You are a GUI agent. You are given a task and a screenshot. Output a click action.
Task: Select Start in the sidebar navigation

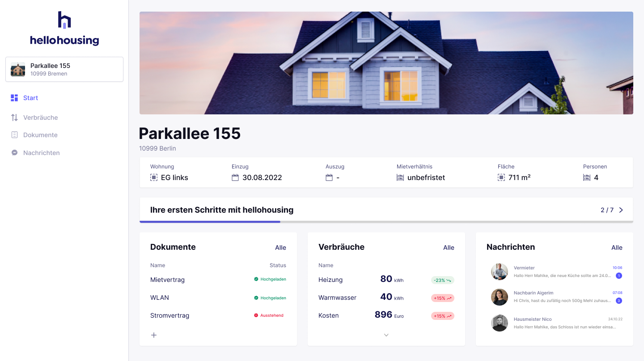coord(30,98)
